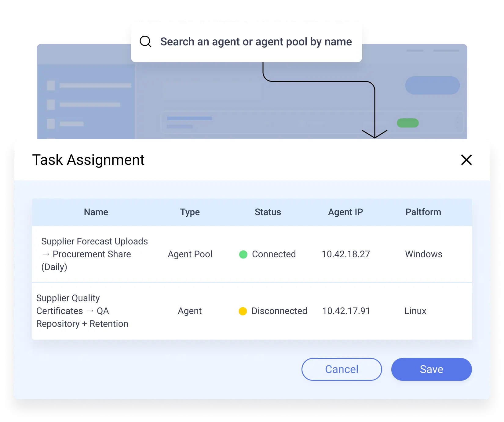This screenshot has height=422, width=504.
Task: Select the Supplier Quality Certificates row
Action: pos(82,311)
